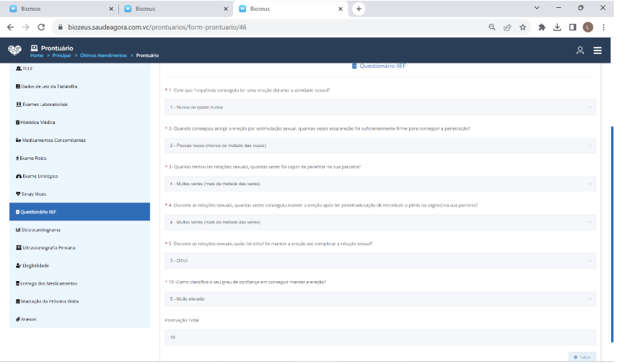
Task: Reload the page using refresh icon
Action: [x=41, y=27]
